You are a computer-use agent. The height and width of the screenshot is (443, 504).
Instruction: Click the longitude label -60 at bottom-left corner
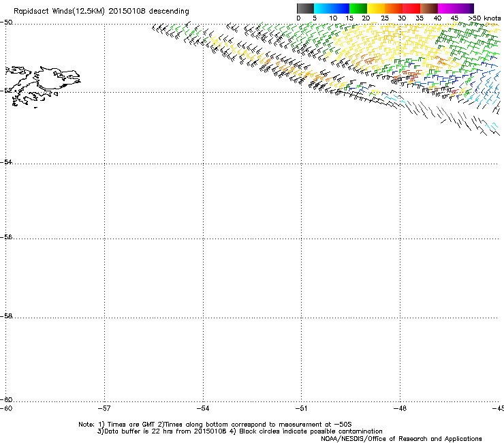pyautogui.click(x=6, y=408)
